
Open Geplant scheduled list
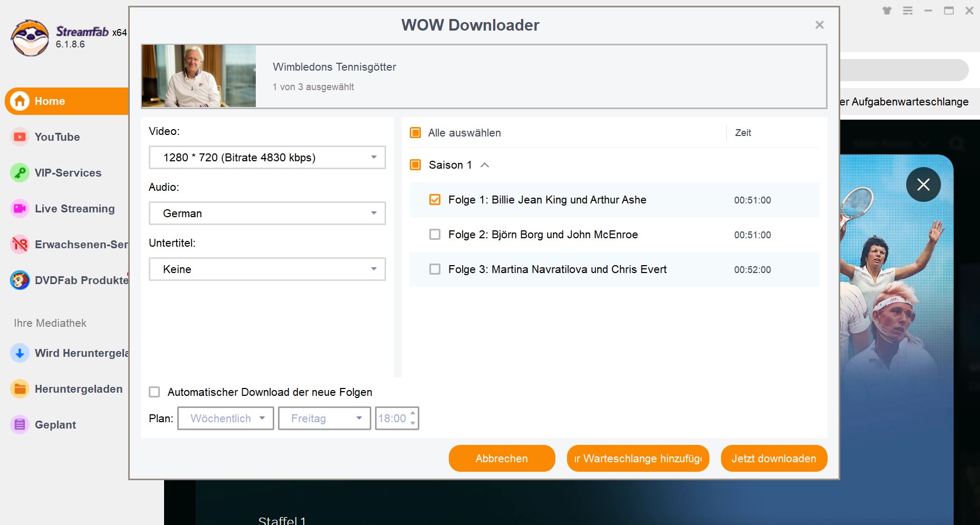(55, 425)
